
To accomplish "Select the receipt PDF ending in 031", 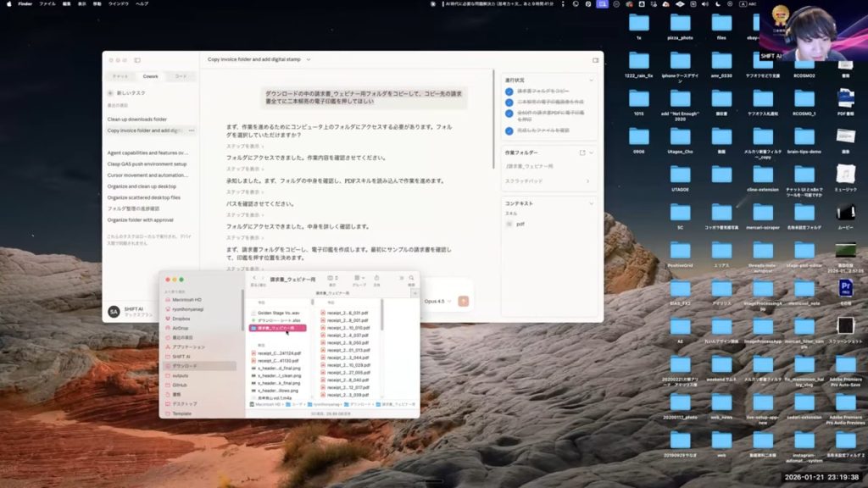I will click(348, 313).
